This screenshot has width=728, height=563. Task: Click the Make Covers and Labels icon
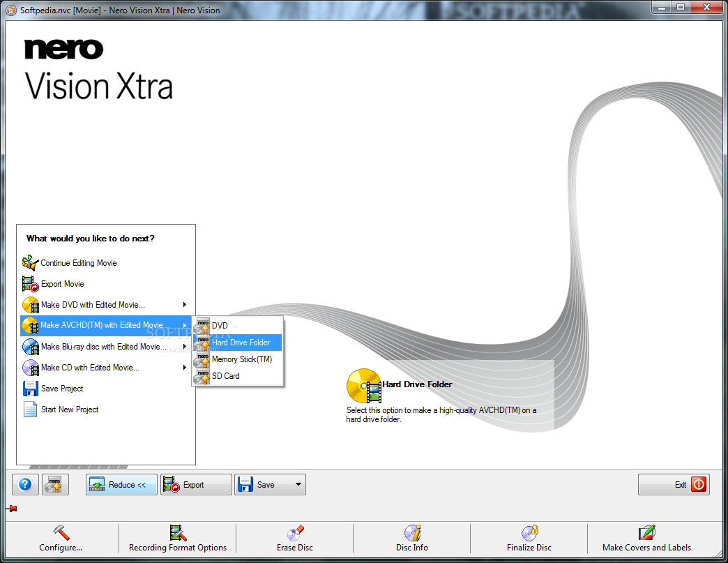(646, 533)
